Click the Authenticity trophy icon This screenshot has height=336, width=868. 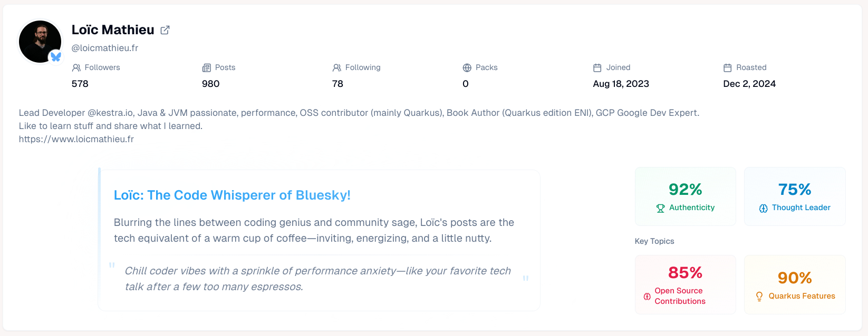click(x=661, y=209)
